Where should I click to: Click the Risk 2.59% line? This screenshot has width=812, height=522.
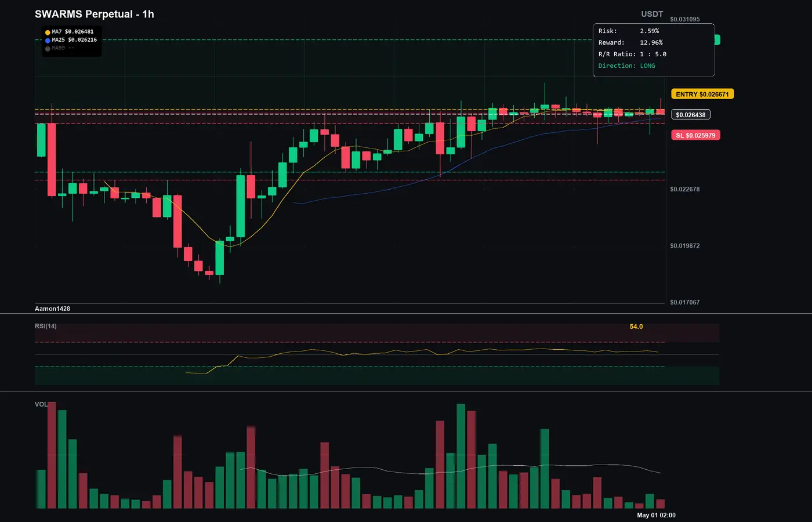click(x=629, y=31)
